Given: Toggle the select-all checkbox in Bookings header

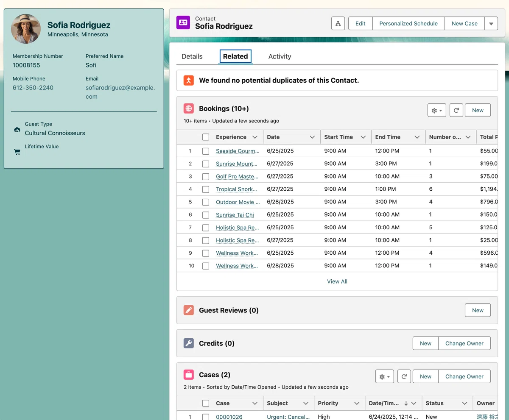Looking at the screenshot, I should 206,137.
